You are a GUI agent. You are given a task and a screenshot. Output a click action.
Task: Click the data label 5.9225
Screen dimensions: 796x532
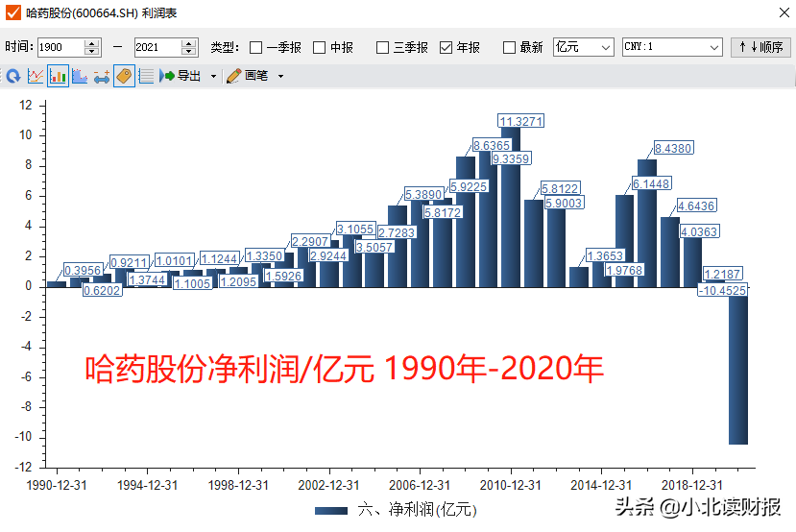point(470,187)
